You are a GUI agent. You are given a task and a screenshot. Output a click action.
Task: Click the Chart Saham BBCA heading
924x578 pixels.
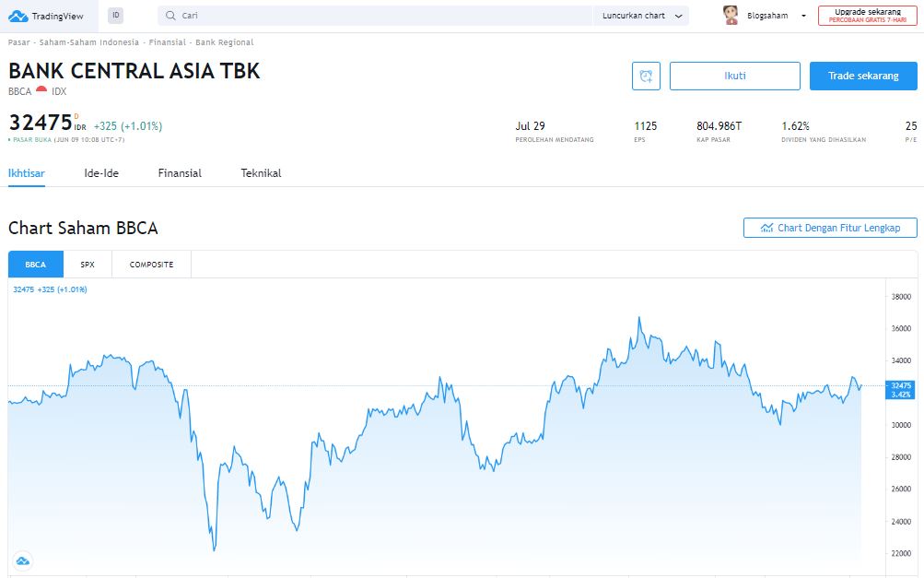pos(83,229)
